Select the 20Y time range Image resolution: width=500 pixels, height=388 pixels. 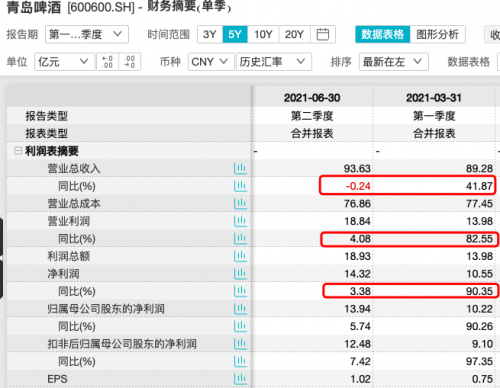pyautogui.click(x=295, y=34)
